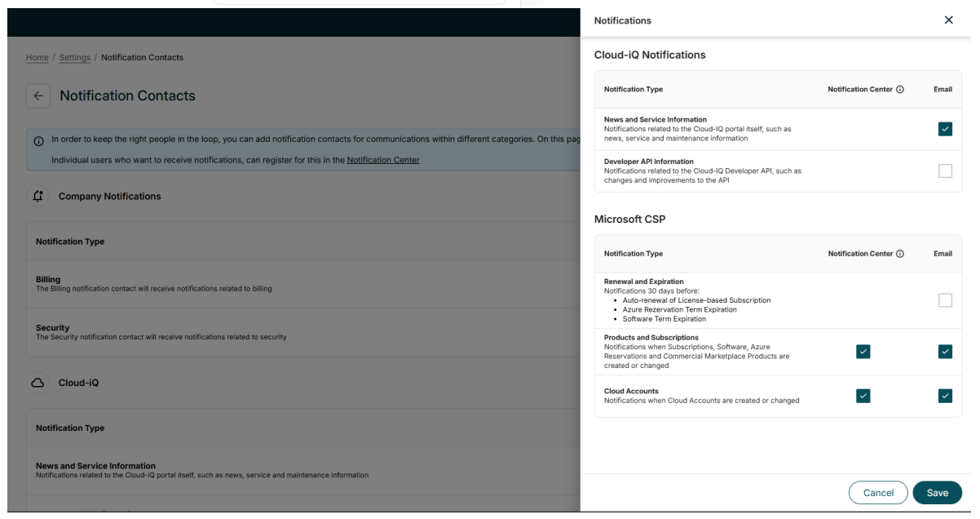The height and width of the screenshot is (519, 980).
Task: Uncheck Email for News and Service Information
Action: tap(945, 129)
